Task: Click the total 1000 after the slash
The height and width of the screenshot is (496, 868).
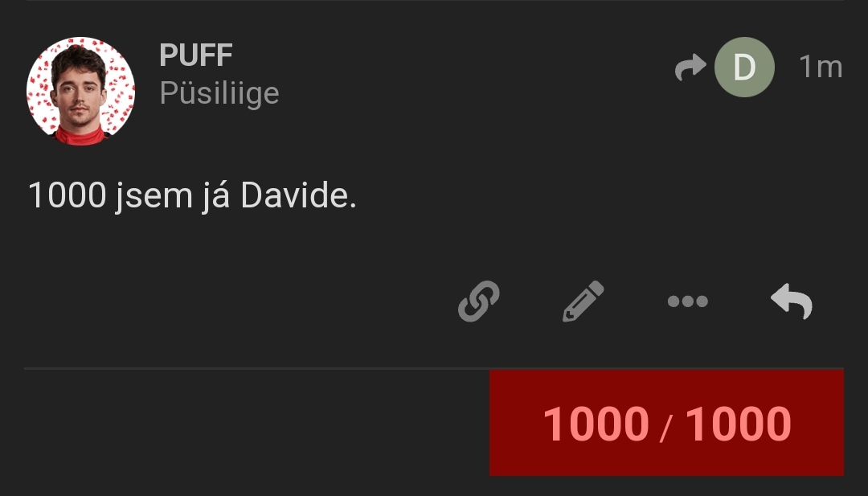Action: (738, 424)
